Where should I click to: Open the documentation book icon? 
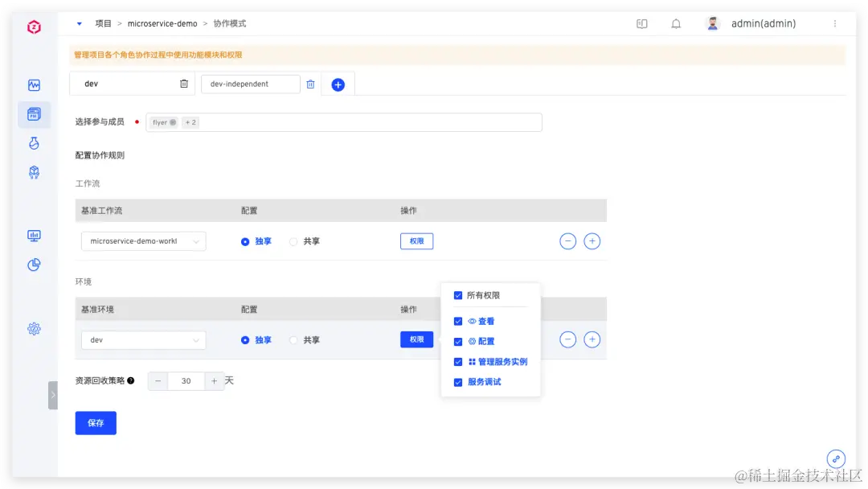point(641,24)
